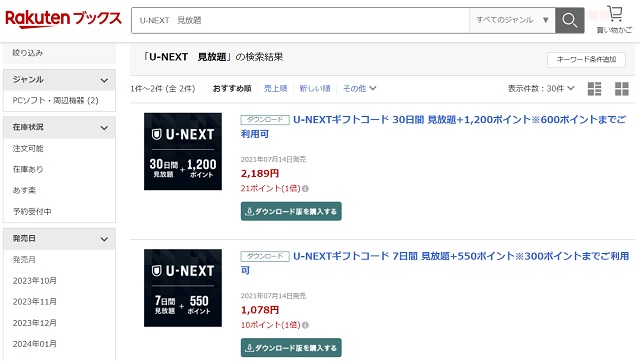Filter release date to 2024年01月
The image size is (640, 361).
(x=35, y=344)
